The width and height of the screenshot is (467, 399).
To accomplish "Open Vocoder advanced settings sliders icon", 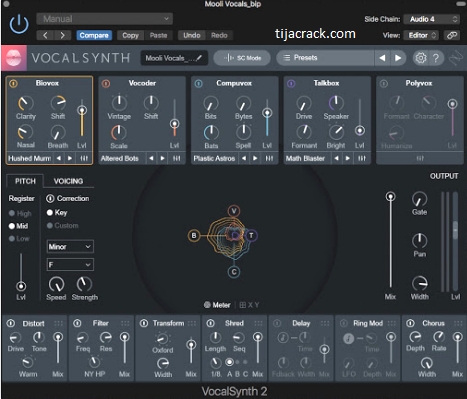I will [x=176, y=158].
